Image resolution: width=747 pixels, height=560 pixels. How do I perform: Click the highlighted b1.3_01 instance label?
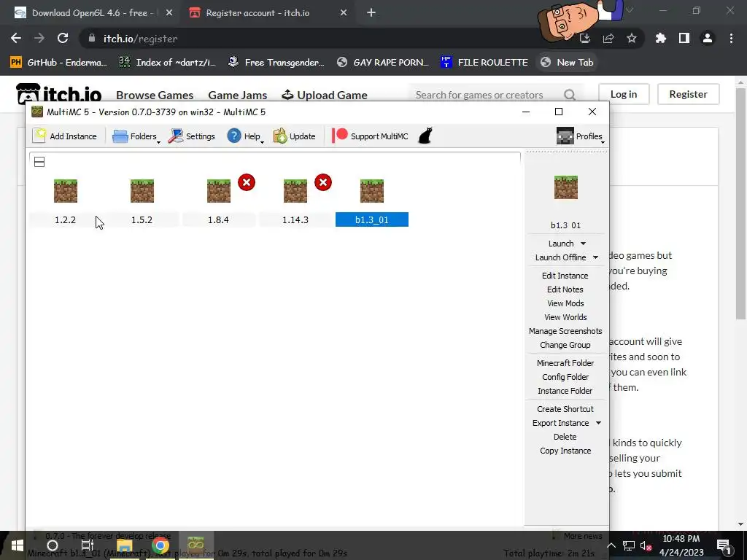pos(372,219)
